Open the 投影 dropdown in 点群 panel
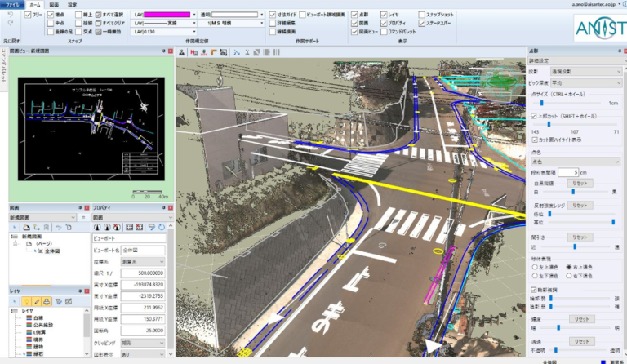627x364 pixels. pos(586,71)
